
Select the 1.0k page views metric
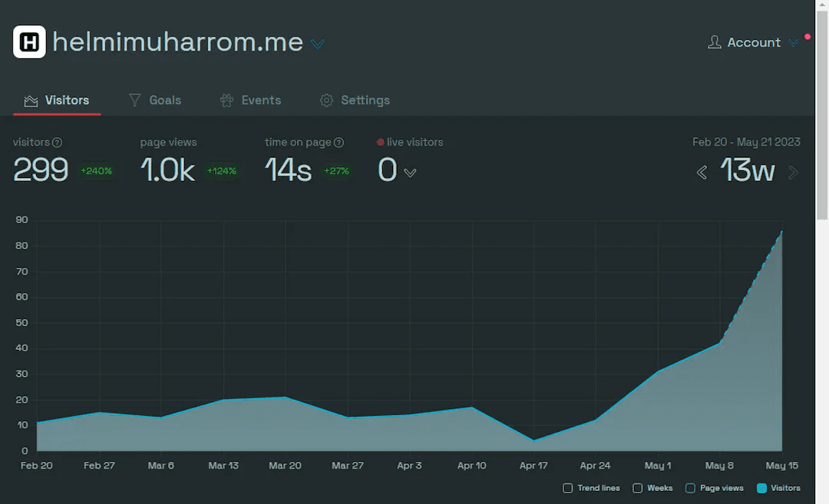pyautogui.click(x=167, y=170)
